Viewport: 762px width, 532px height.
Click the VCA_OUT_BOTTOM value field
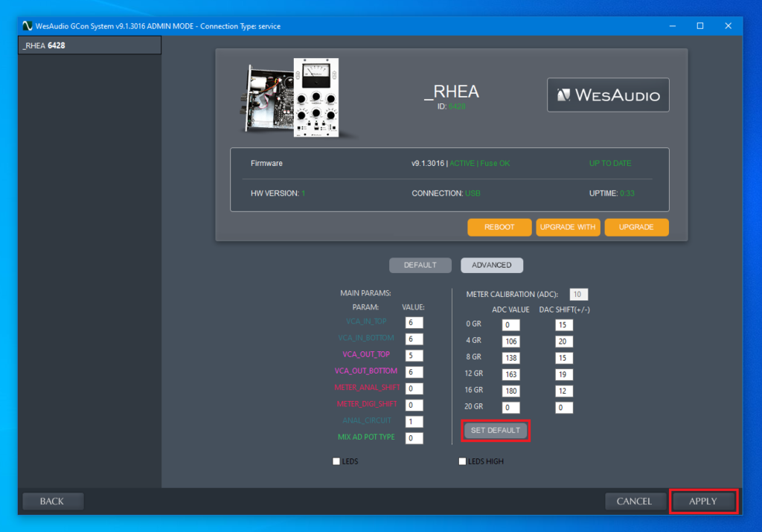click(414, 372)
